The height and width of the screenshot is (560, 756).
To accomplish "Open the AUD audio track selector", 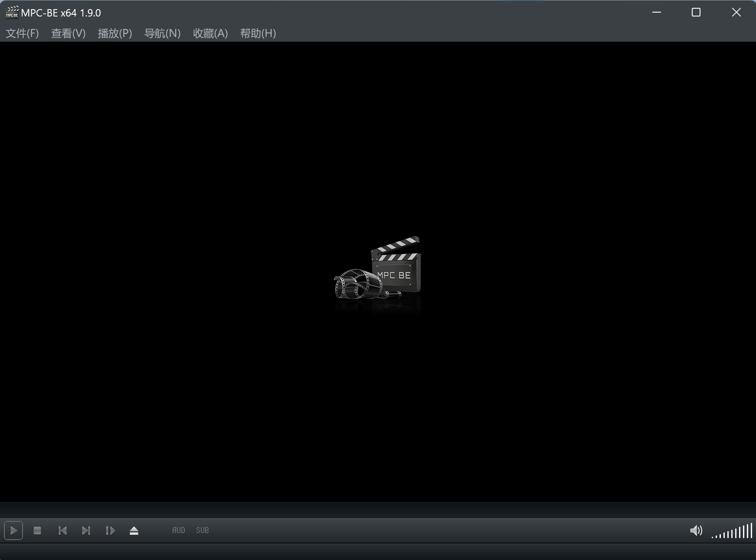I will pyautogui.click(x=179, y=530).
